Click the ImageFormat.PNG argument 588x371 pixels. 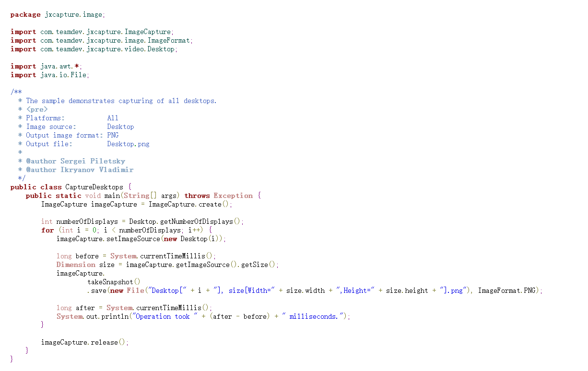point(509,290)
